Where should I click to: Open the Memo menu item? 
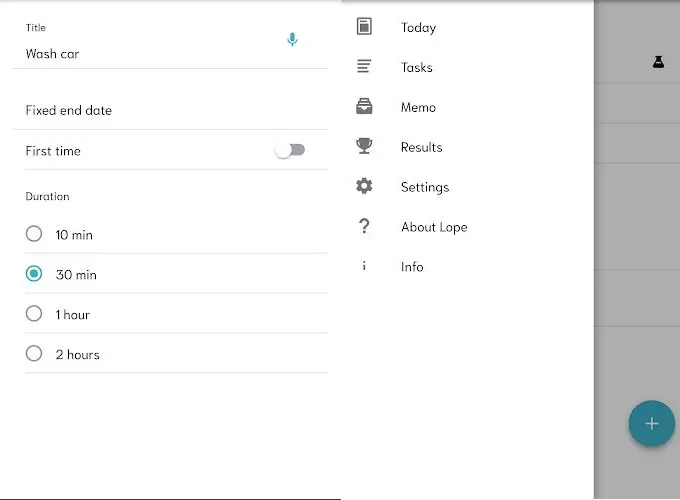468,107
